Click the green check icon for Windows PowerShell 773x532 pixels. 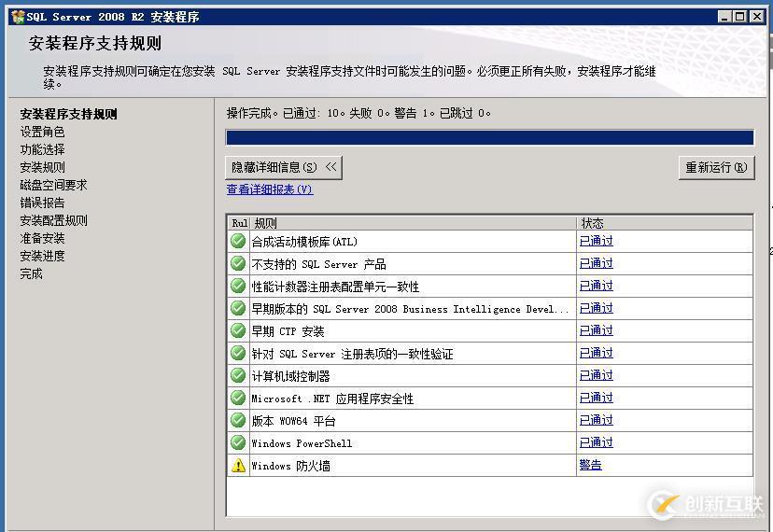[238, 442]
